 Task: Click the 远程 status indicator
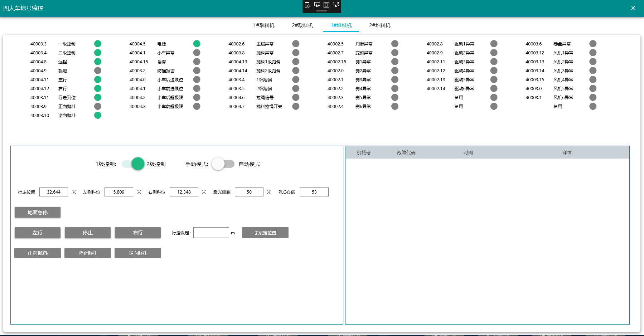pos(98,62)
